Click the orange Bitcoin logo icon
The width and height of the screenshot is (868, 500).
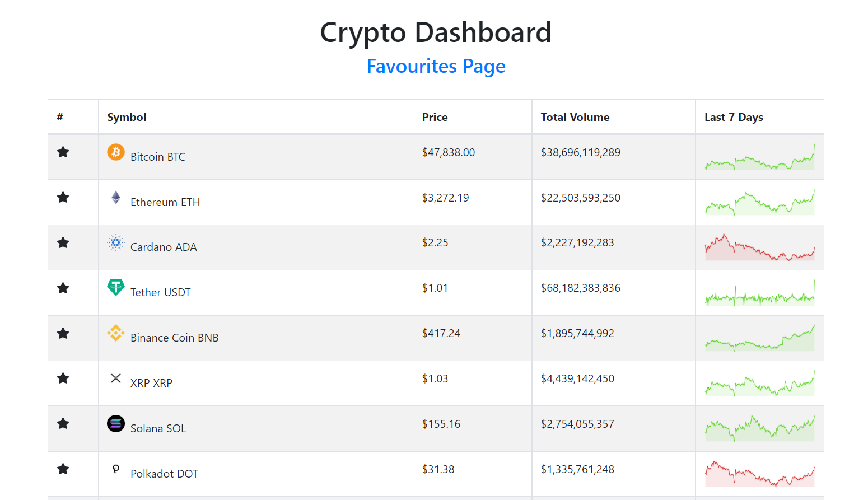[x=116, y=152]
